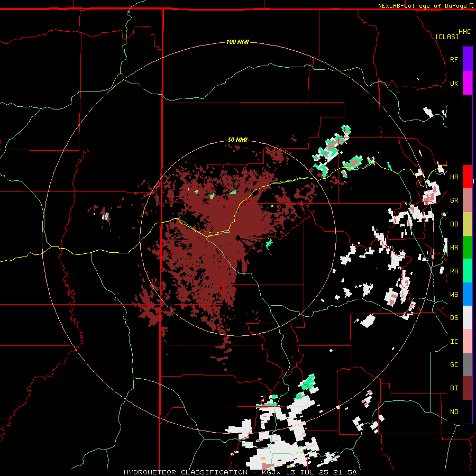Click the DS white legend swatch
476x476 pixels.
(467, 317)
